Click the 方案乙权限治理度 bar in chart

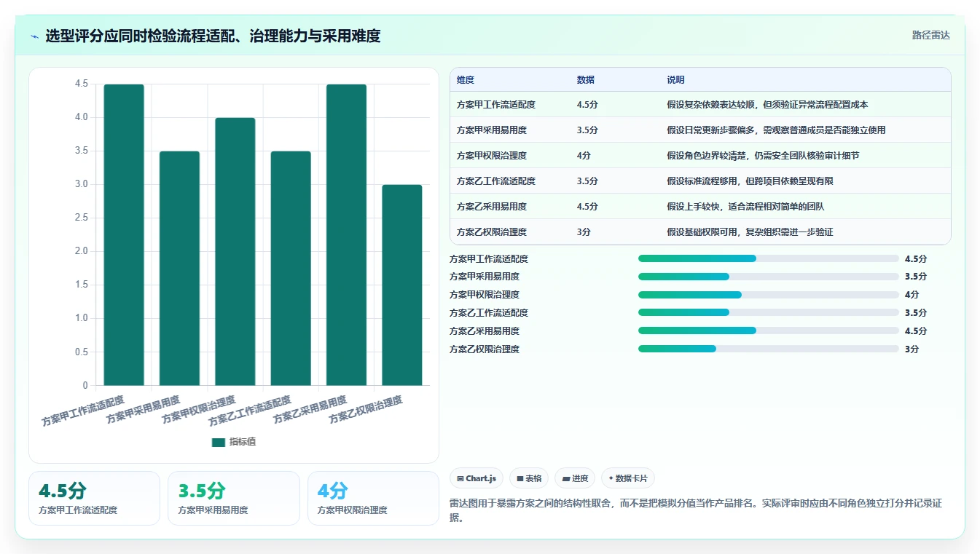(x=402, y=285)
